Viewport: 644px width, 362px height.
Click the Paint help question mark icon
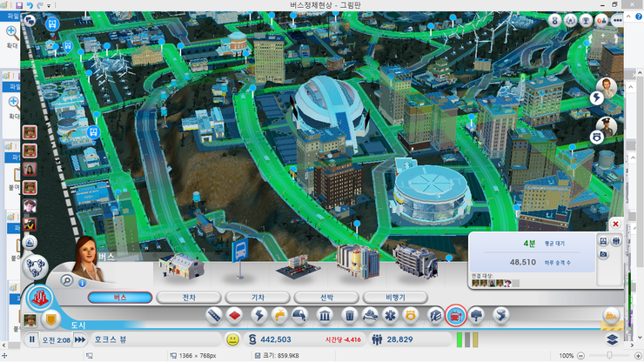[639, 17]
